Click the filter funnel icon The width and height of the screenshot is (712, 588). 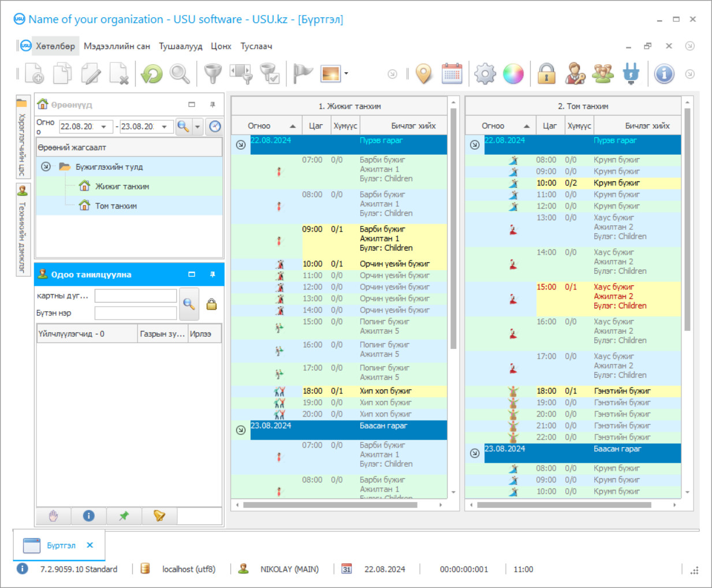pos(213,74)
